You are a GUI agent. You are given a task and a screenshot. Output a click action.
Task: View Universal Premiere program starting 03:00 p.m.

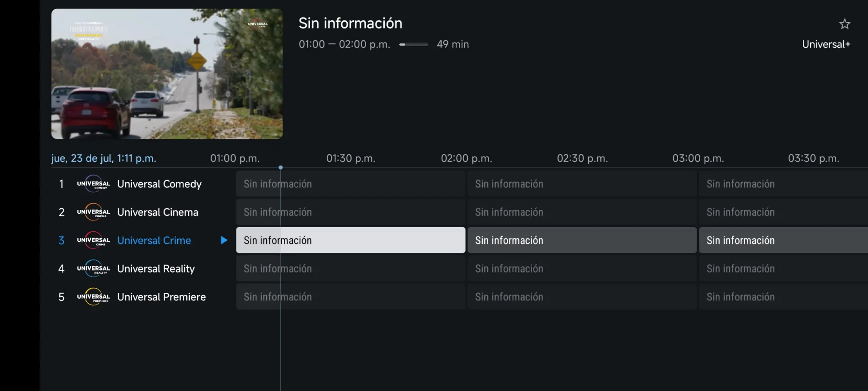click(783, 296)
